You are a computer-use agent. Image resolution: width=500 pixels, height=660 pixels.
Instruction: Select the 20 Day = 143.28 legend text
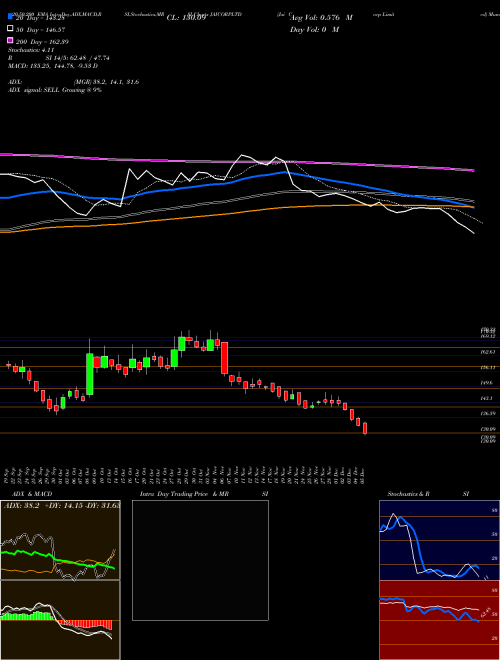[x=40, y=18]
